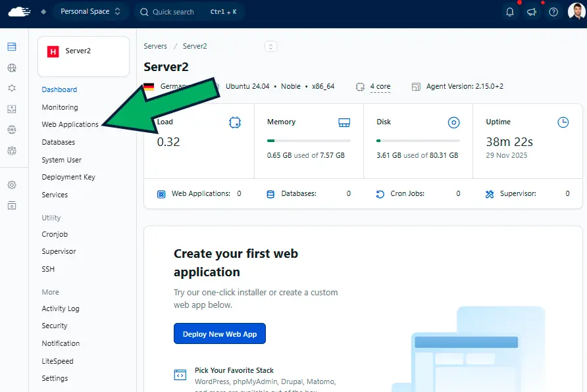Open Monitoring from the sidebar menu

[60, 107]
